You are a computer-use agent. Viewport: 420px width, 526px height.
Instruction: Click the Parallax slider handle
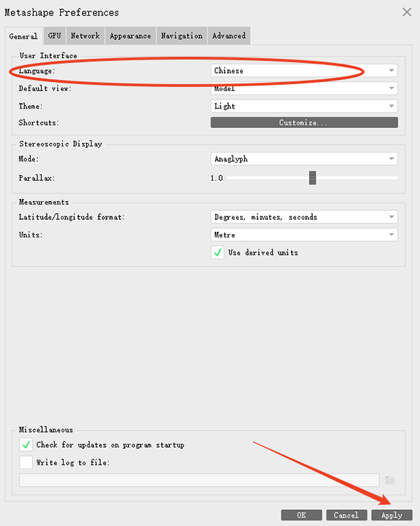coord(313,178)
